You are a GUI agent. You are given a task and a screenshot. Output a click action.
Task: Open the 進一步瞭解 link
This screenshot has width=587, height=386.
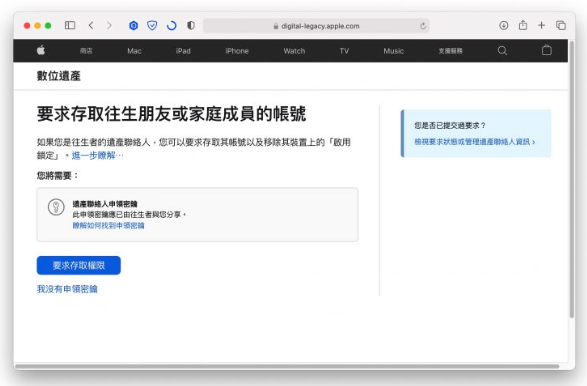pyautogui.click(x=98, y=155)
